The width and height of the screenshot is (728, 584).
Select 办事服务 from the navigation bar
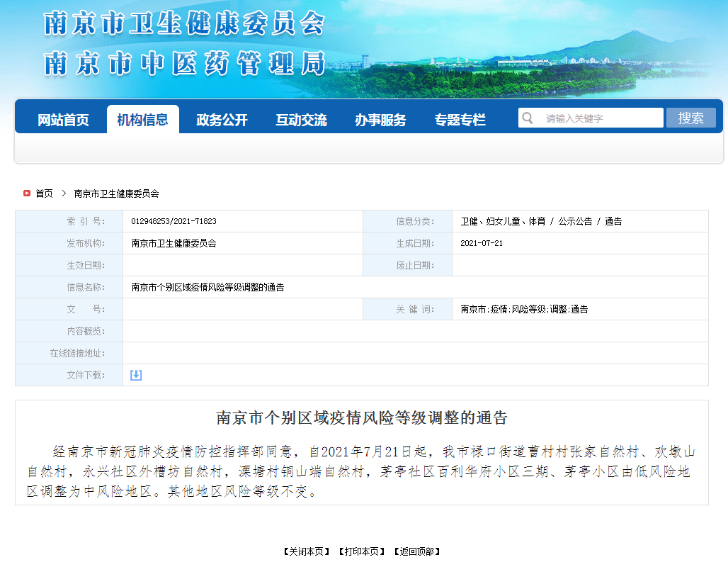(x=380, y=119)
